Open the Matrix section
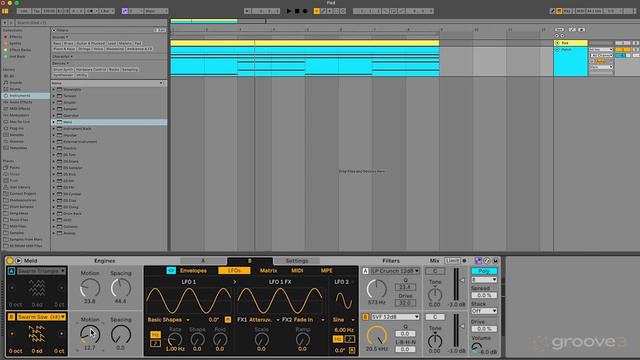The width and height of the screenshot is (640, 360). tap(268, 271)
